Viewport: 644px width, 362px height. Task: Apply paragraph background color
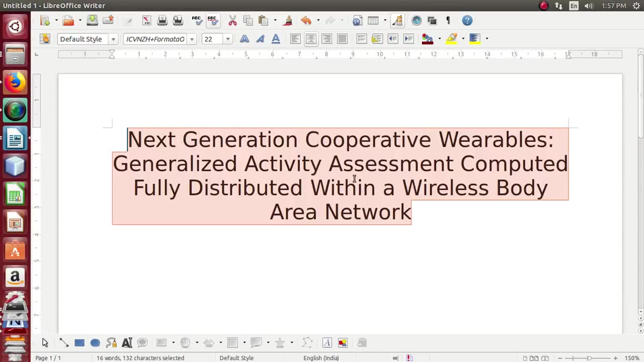474,39
